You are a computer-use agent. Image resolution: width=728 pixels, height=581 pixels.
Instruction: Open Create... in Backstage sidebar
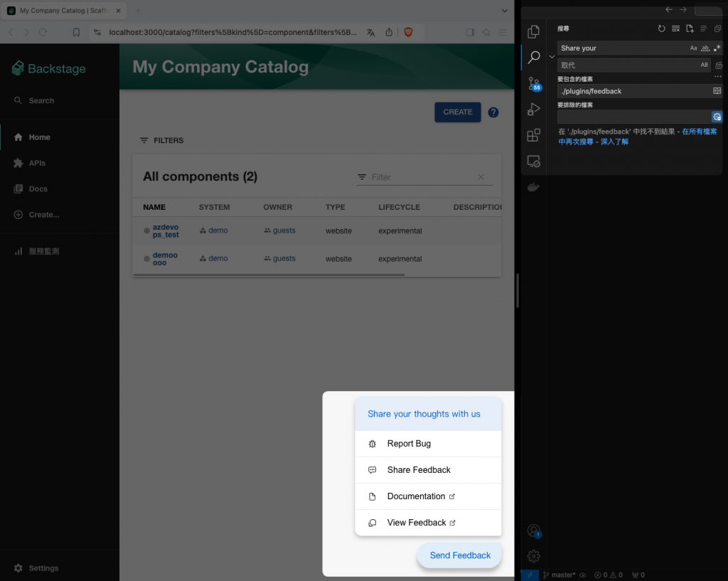click(60, 215)
